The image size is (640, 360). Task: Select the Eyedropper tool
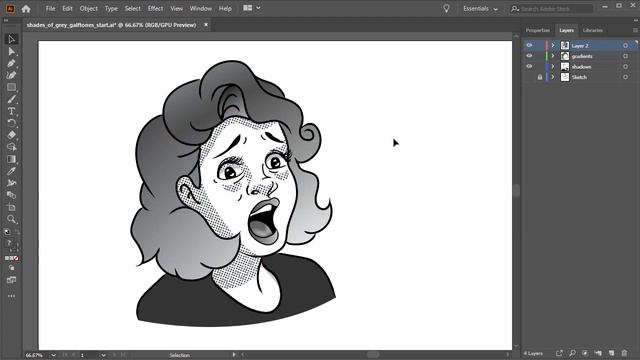11,171
